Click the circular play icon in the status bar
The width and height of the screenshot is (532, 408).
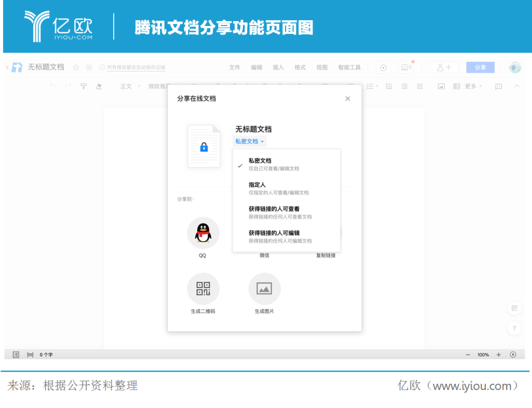click(x=513, y=354)
